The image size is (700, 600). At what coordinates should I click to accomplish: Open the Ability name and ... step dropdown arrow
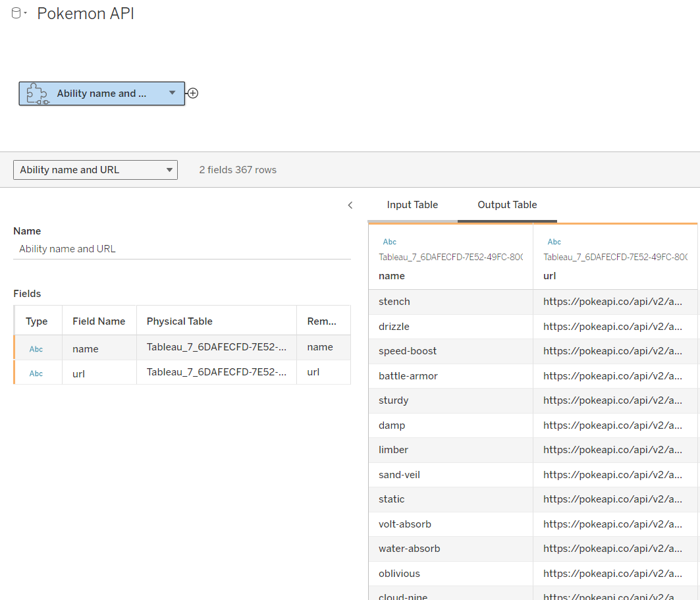(172, 93)
